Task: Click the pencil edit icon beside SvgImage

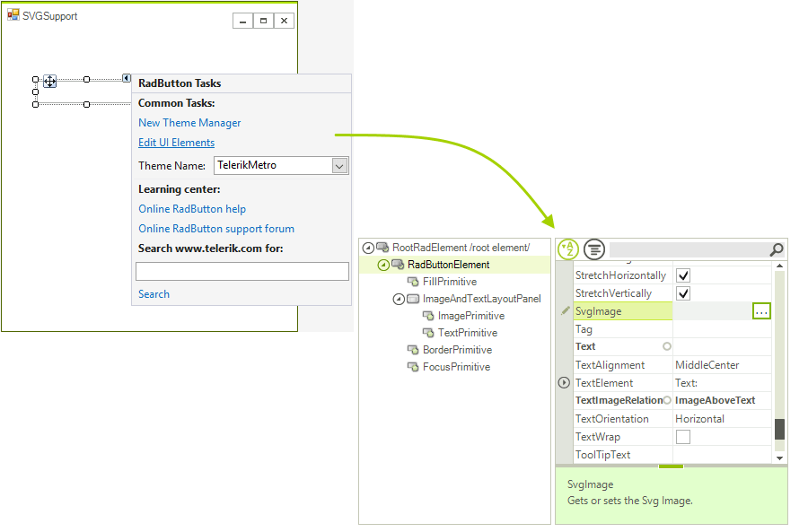Action: coord(566,310)
